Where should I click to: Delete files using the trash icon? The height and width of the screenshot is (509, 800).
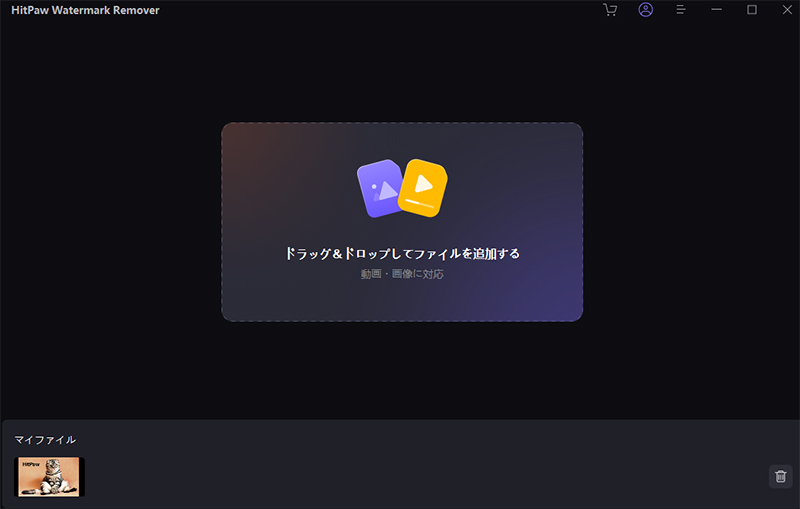click(x=781, y=476)
